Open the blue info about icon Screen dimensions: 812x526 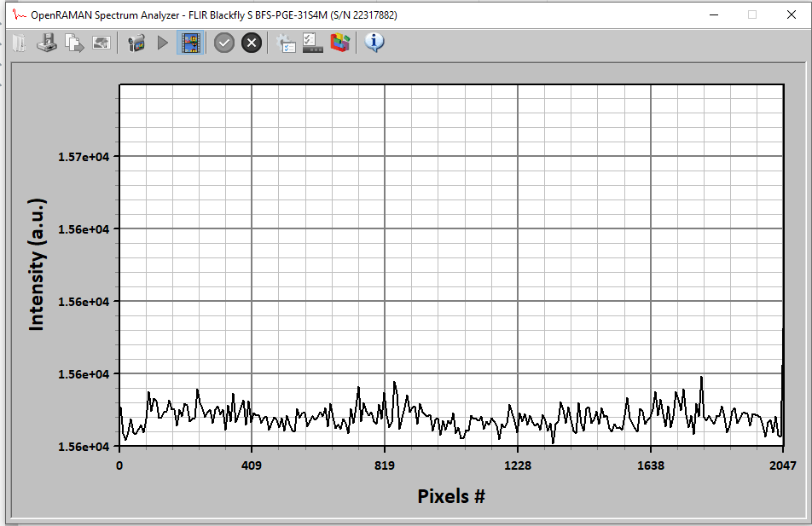tap(374, 43)
